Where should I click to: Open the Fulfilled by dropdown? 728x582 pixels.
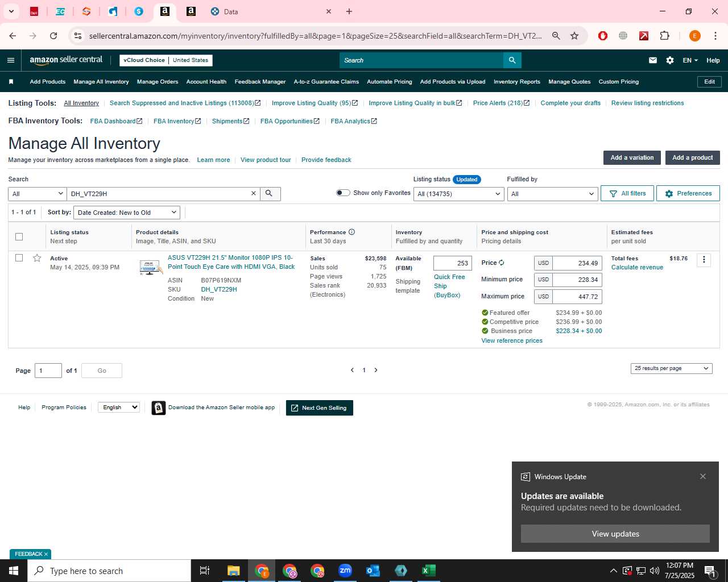point(552,194)
